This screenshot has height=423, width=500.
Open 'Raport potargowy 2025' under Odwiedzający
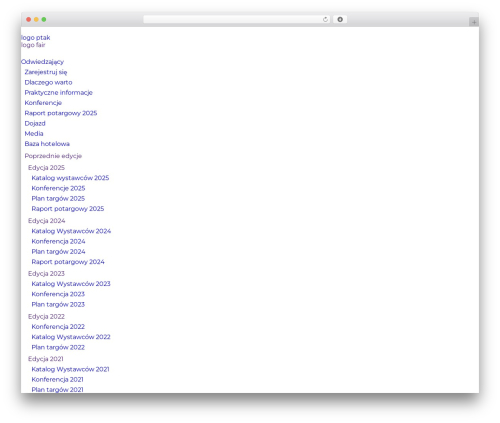[x=61, y=113]
